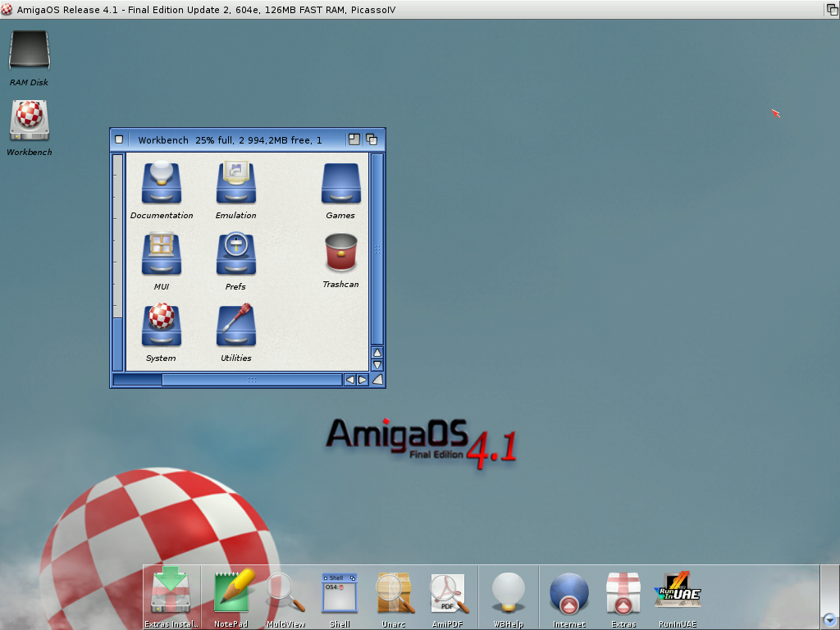The image size is (840, 630).
Task: Click the AmigaOS boing ball screen icon
Action: pyautogui.click(x=7, y=9)
